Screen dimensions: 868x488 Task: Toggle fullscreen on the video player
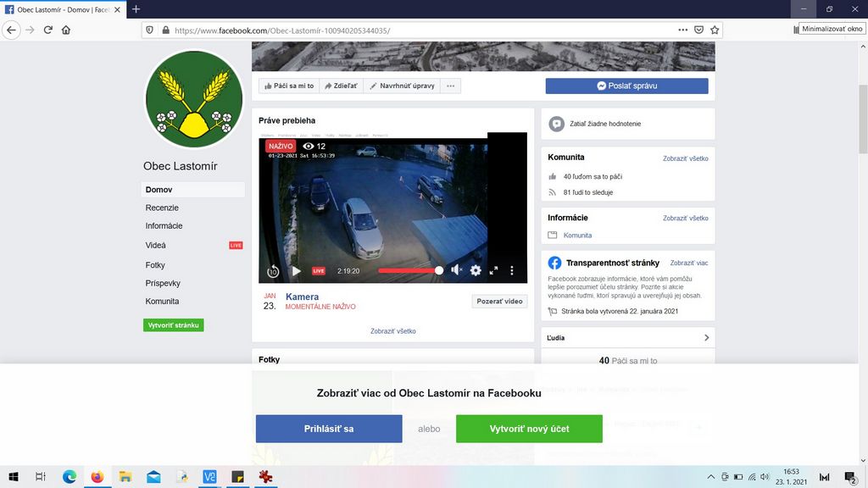point(493,270)
